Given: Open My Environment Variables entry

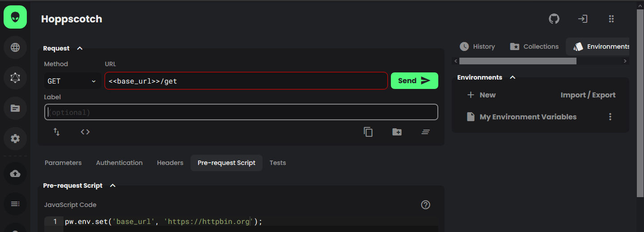Looking at the screenshot, I should 528,117.
